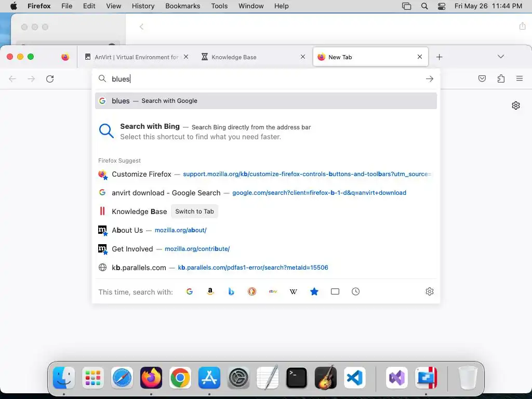Search open Tabs using the tab icon
532x399 pixels.
click(335, 291)
